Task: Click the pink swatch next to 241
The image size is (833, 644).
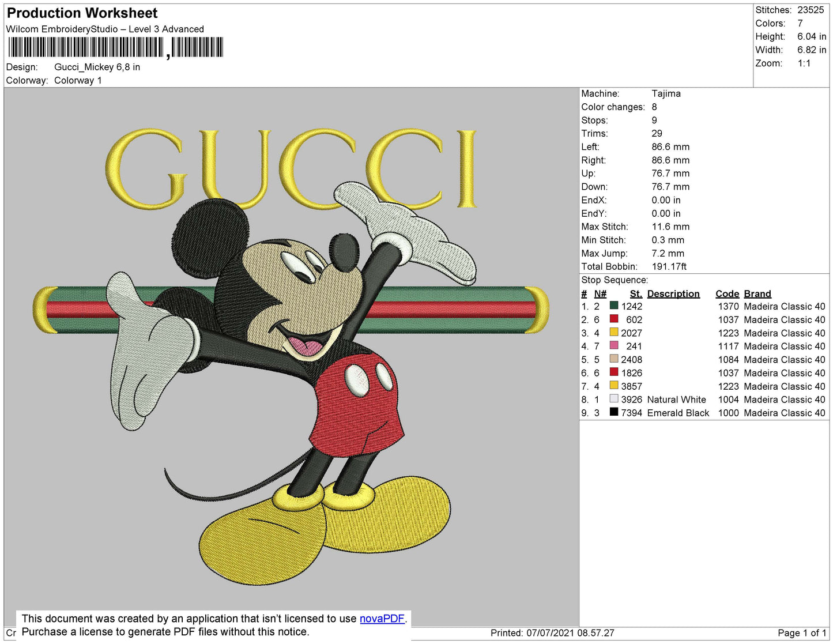Action: click(x=614, y=345)
